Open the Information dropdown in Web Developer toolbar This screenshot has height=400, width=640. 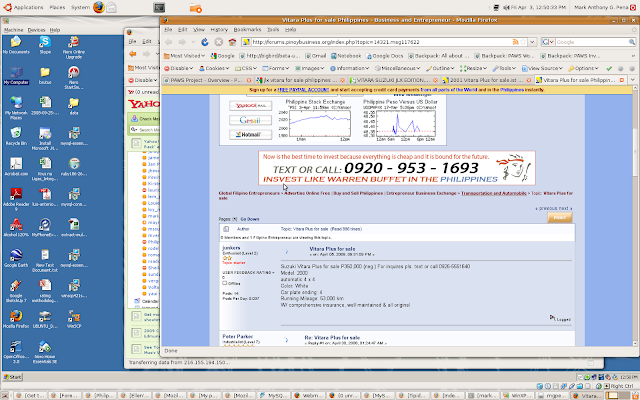[349, 69]
